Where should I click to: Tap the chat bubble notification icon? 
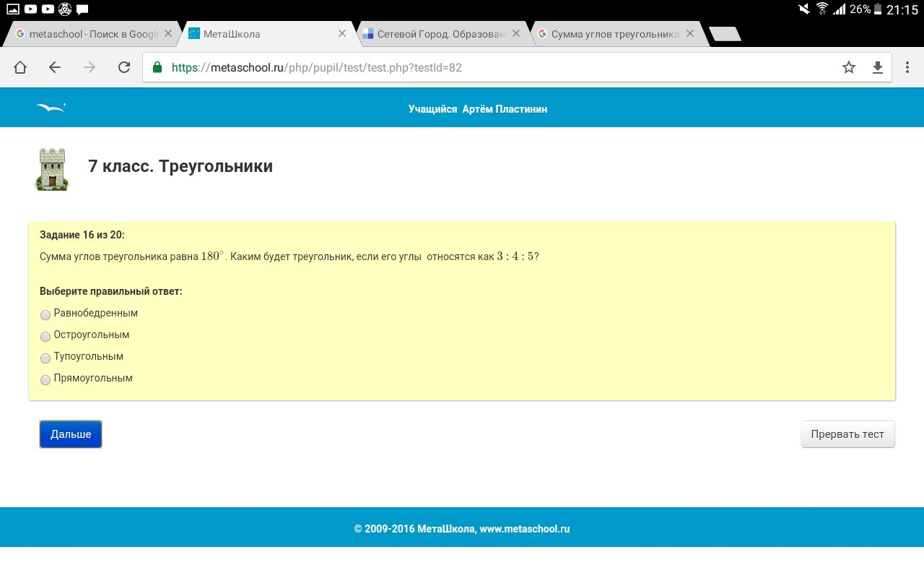(82, 9)
